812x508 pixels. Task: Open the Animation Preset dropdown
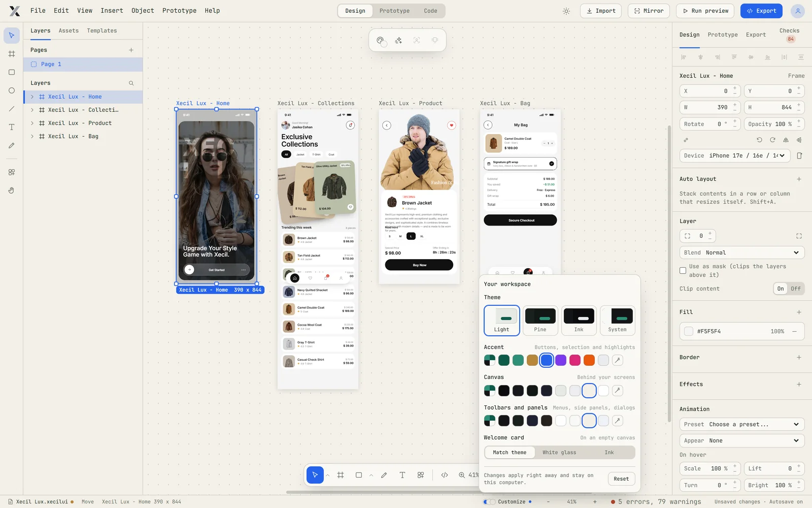(x=742, y=424)
